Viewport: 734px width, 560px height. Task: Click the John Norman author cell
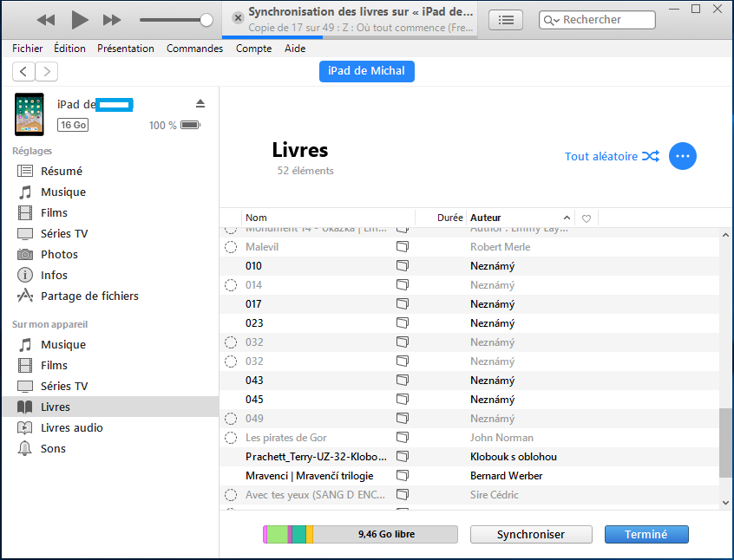point(501,438)
